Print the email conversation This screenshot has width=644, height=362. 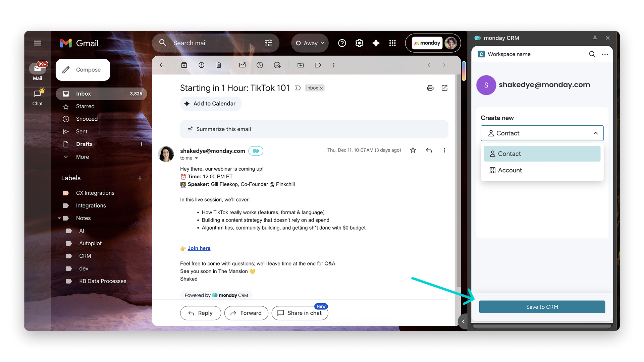(430, 88)
